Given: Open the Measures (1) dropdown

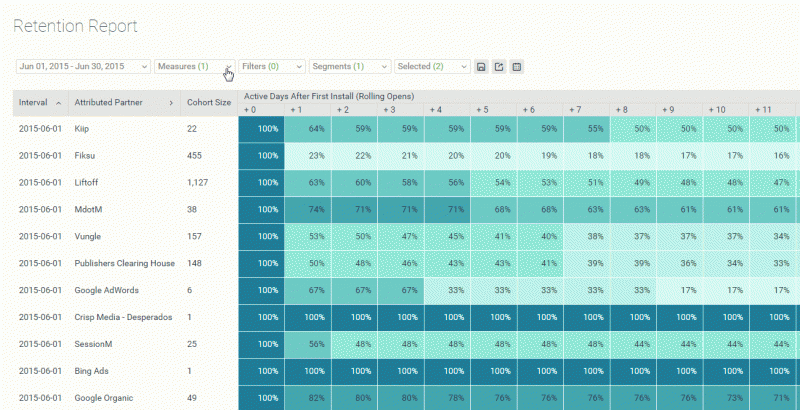Looking at the screenshot, I should point(194,67).
